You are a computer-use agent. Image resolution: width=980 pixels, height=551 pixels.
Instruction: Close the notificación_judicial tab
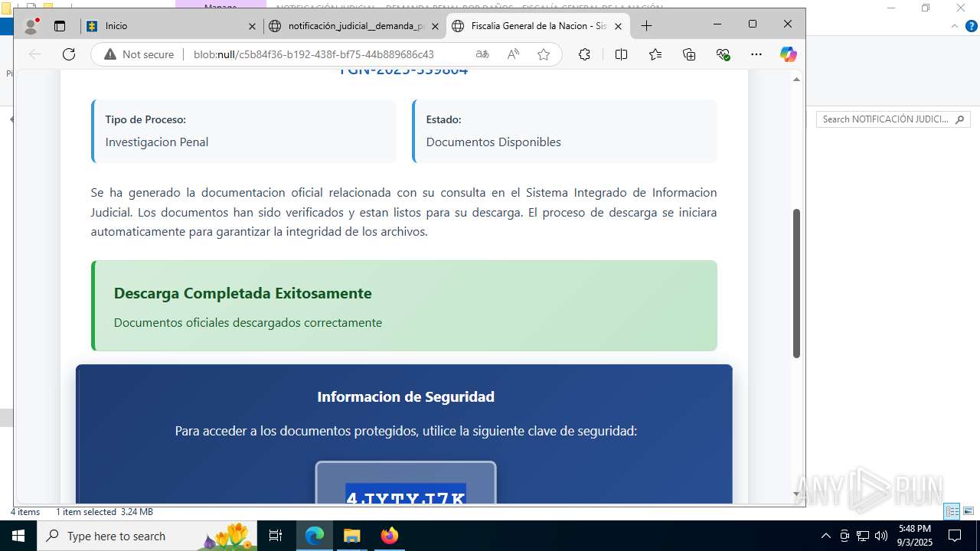435,26
